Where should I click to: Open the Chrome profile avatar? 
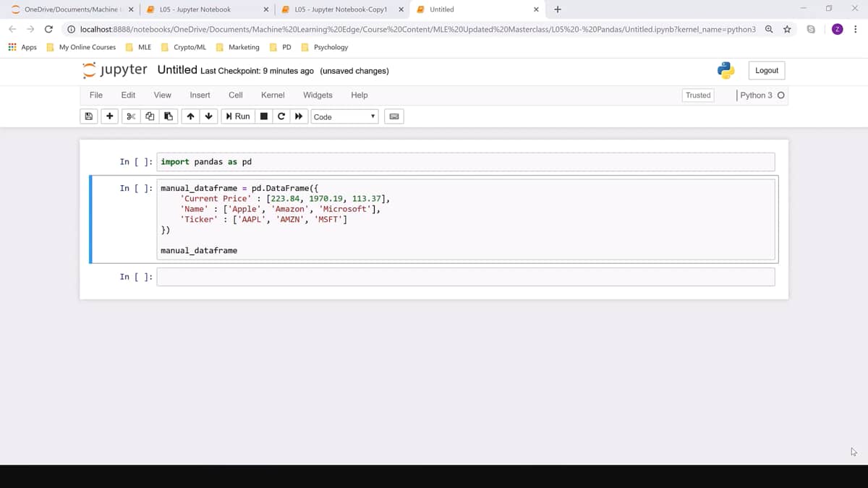837,29
